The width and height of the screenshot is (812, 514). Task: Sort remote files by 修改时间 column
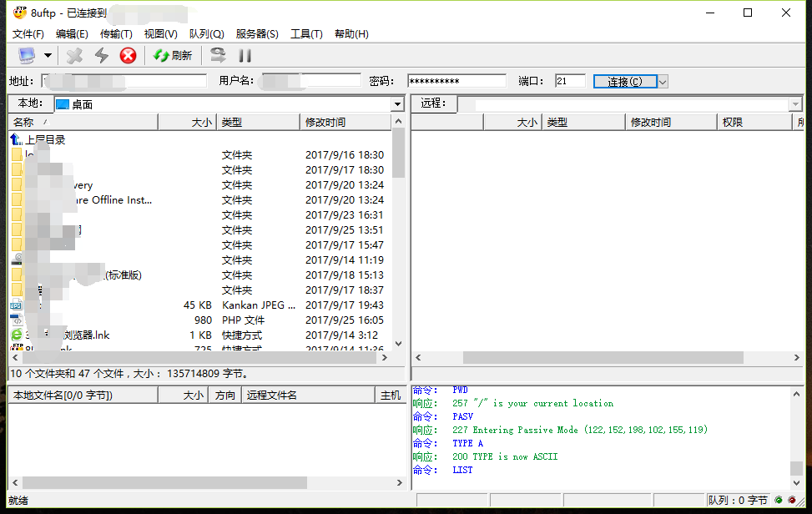671,122
